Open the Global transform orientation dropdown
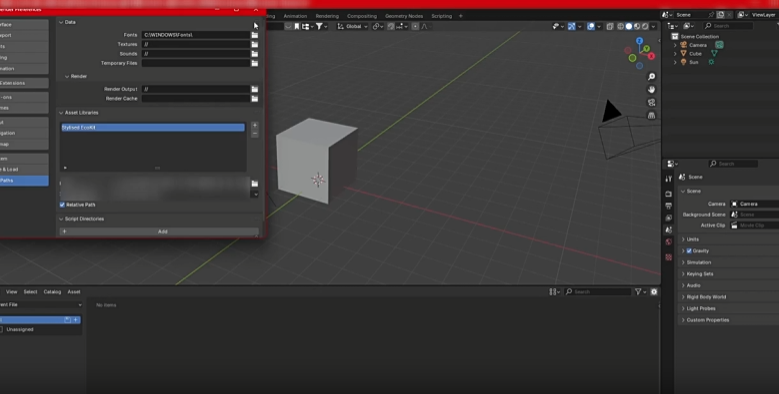The image size is (779, 394). 353,26
